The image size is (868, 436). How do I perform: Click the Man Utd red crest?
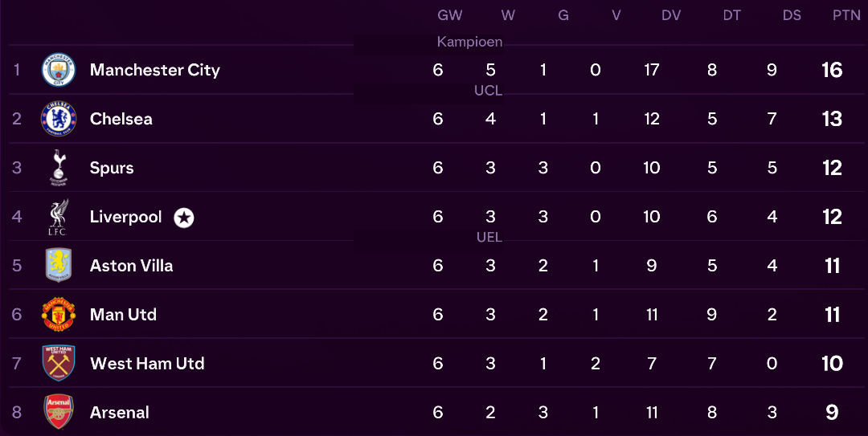click(x=59, y=314)
